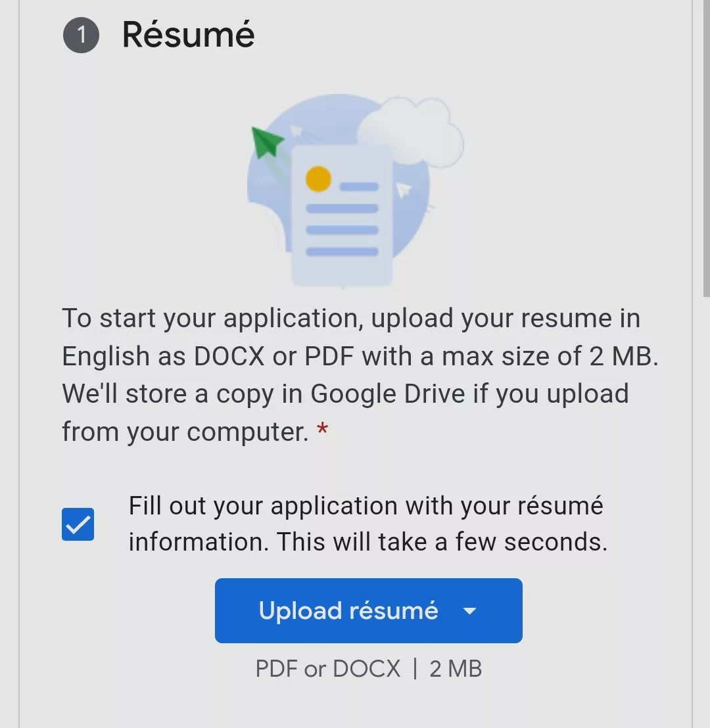Click the white checkmark inside the checkbox

tap(78, 524)
